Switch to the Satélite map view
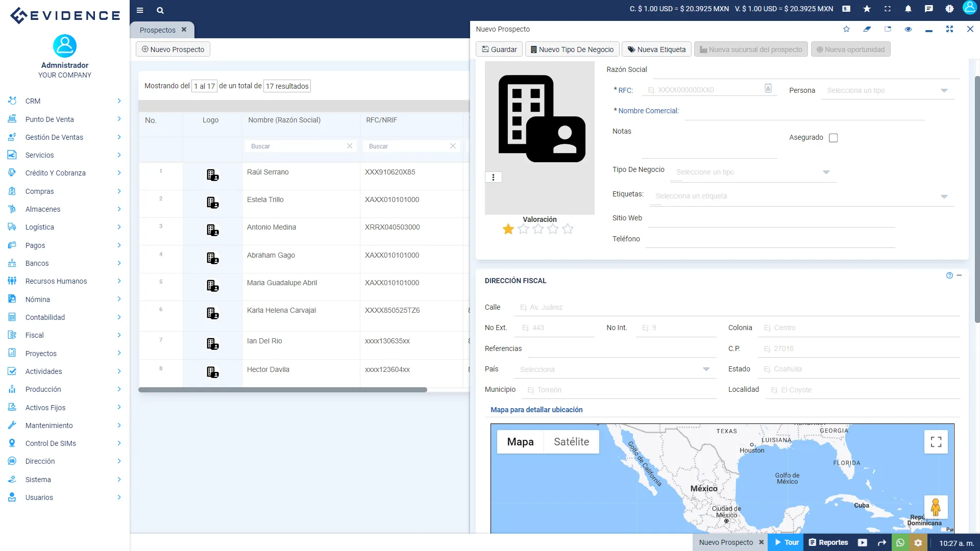980x551 pixels. pos(571,442)
